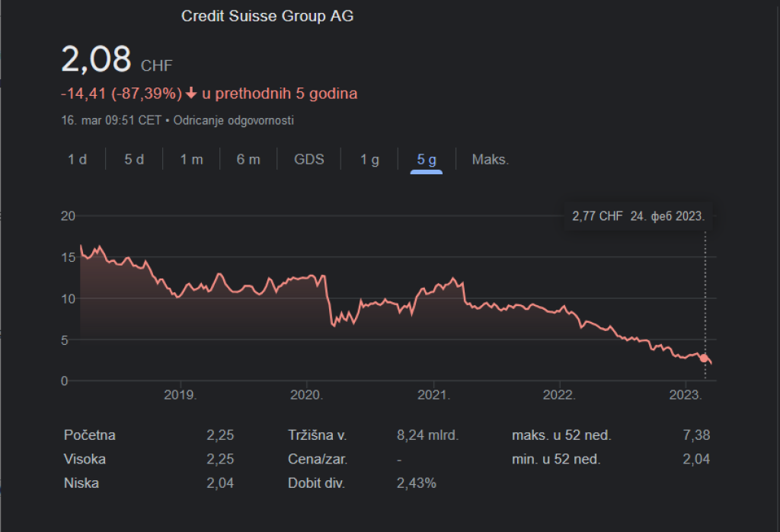Screen dimensions: 780x532
Task: Click the Odricanje odgovornosti disclaimer link
Action: (234, 120)
